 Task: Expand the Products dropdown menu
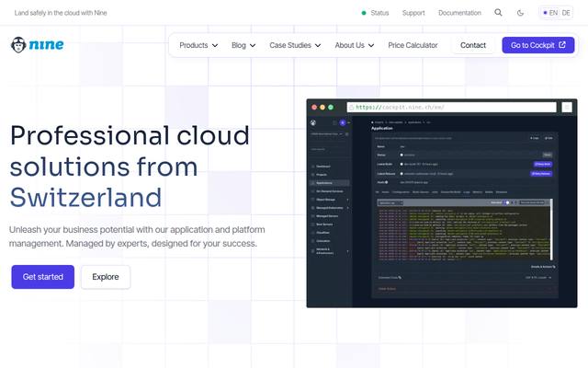[198, 45]
